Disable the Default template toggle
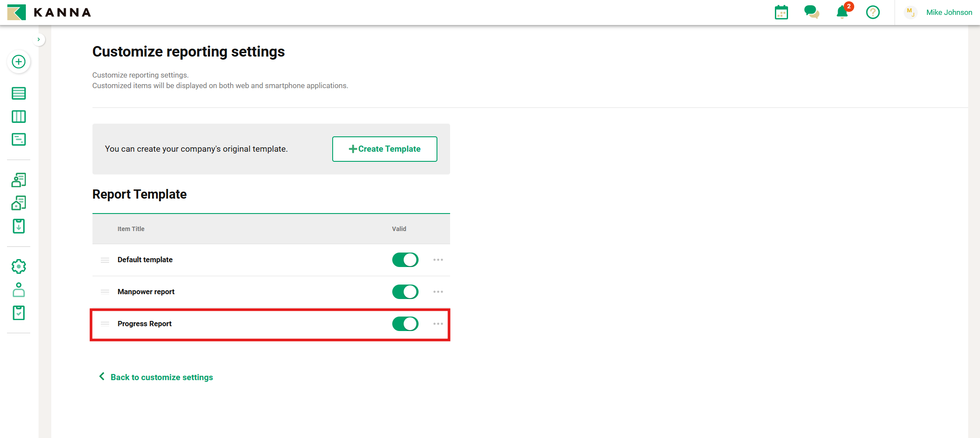Screen dimensions: 980x438 [x=405, y=260]
